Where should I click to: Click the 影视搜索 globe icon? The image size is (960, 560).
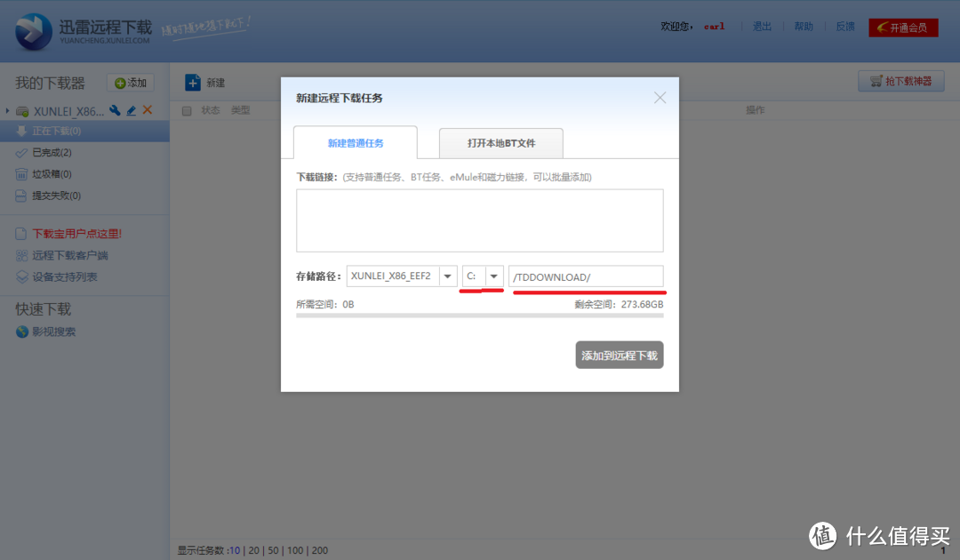point(22,332)
